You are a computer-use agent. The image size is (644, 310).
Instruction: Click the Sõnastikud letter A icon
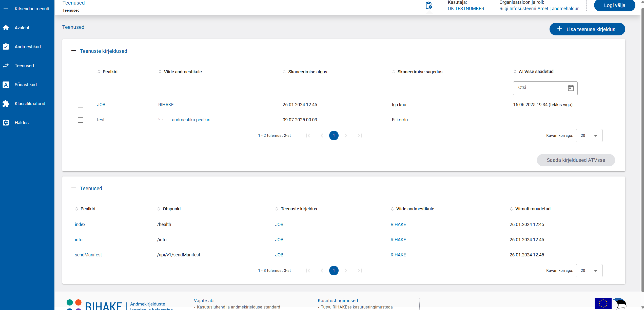click(x=6, y=85)
